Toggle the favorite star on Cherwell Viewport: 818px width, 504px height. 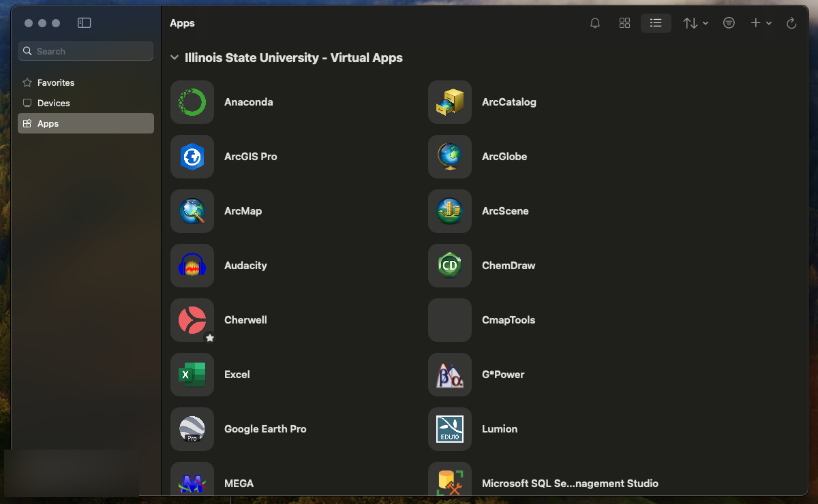[210, 338]
